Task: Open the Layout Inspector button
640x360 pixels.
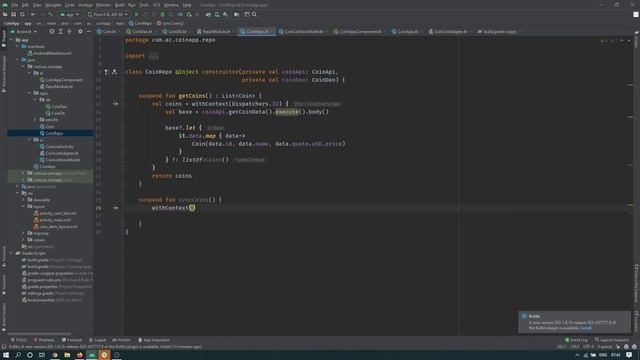Action: [x=612, y=340]
